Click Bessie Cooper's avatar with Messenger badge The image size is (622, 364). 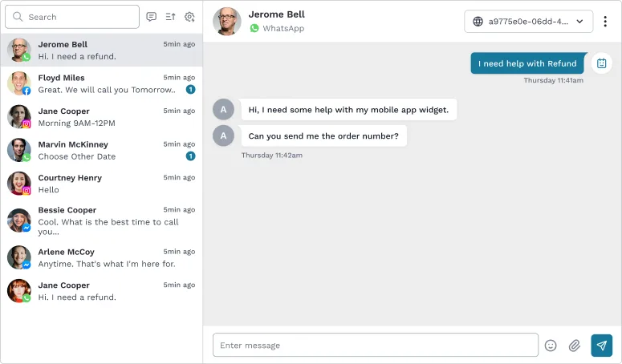click(x=18, y=220)
